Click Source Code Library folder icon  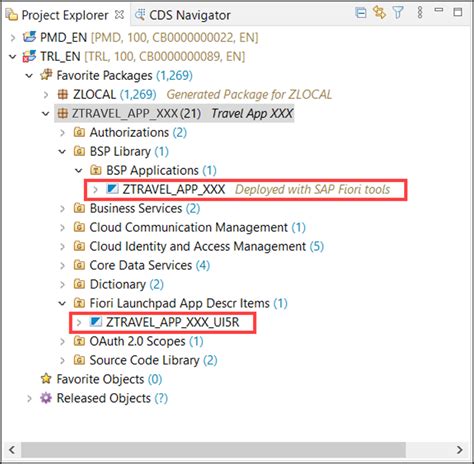point(79,360)
